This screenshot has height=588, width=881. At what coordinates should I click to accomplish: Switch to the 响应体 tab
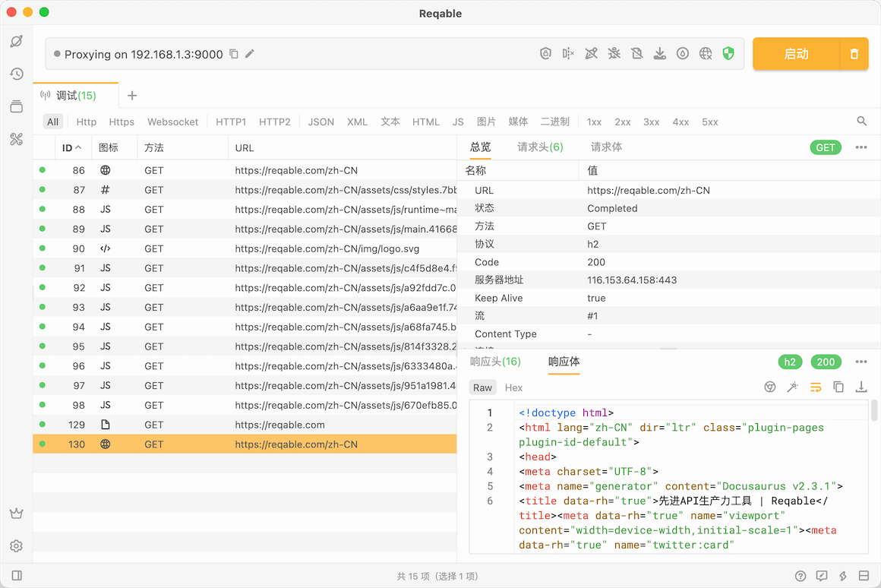point(564,362)
